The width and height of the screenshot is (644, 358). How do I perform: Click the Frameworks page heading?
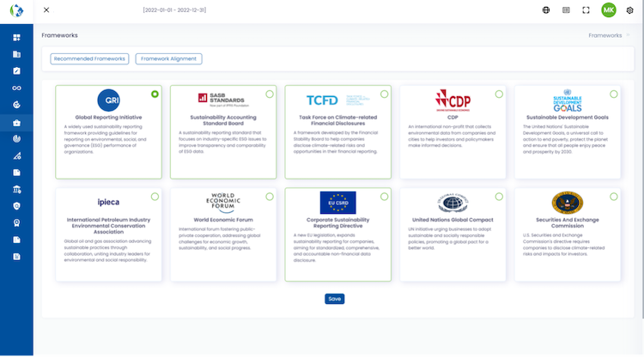[x=59, y=35]
